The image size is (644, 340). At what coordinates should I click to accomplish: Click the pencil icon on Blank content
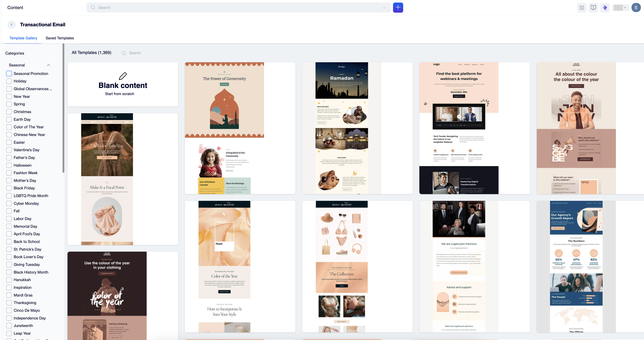[123, 76]
